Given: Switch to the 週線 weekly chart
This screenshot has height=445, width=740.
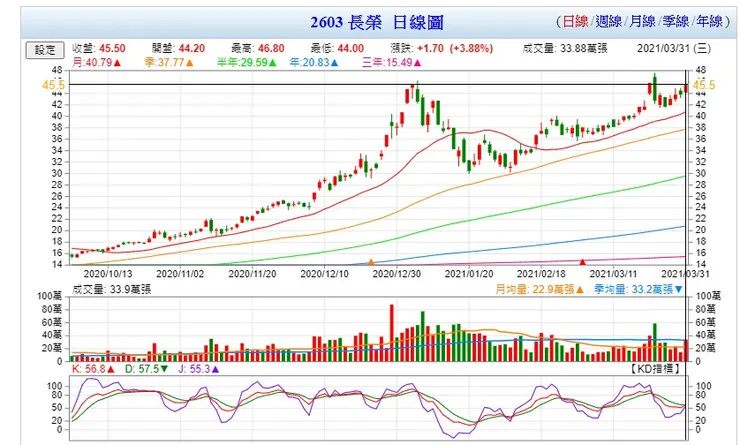Looking at the screenshot, I should [x=609, y=21].
